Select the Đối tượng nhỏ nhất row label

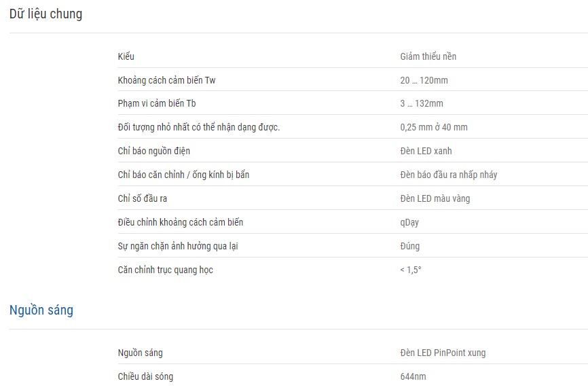(199, 127)
